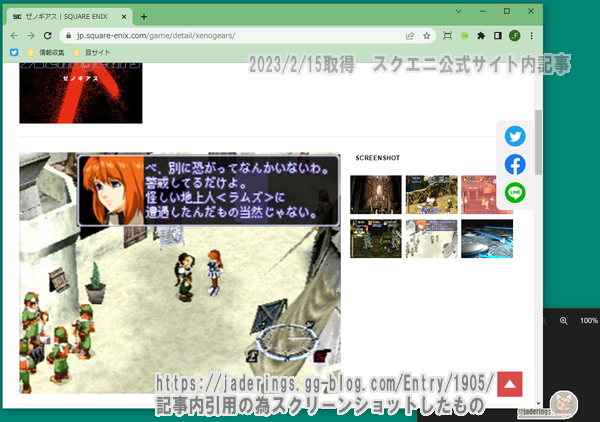Open the grassy field battle screenshot thumbnail
The height and width of the screenshot is (422, 600).
point(431,195)
